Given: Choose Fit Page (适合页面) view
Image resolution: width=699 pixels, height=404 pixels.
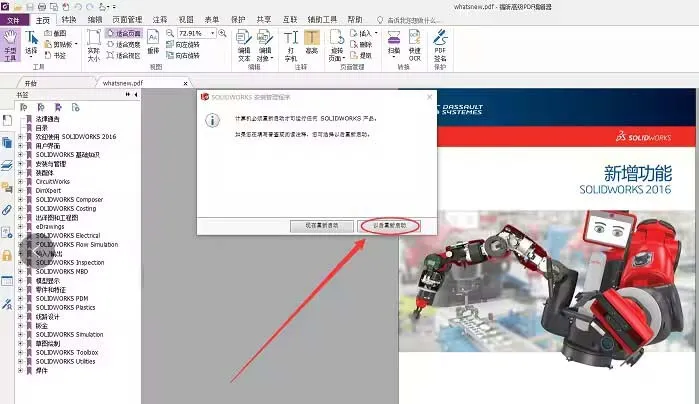Looking at the screenshot, I should [x=124, y=33].
